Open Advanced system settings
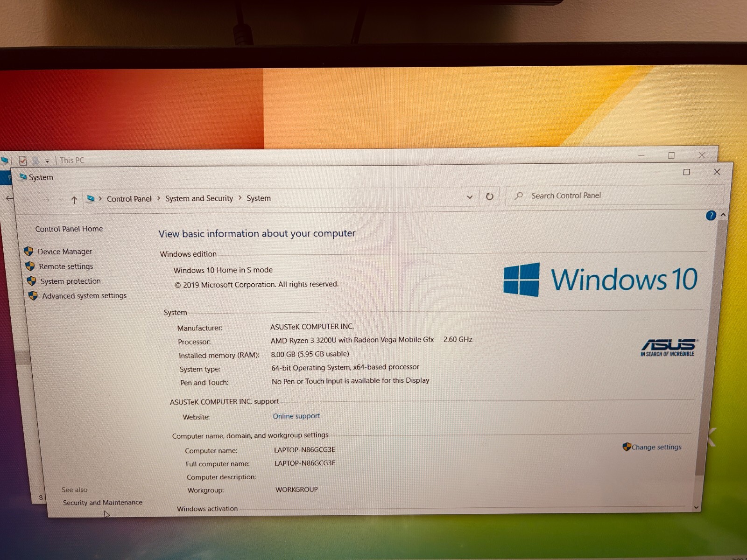The width and height of the screenshot is (747, 560). coord(85,296)
